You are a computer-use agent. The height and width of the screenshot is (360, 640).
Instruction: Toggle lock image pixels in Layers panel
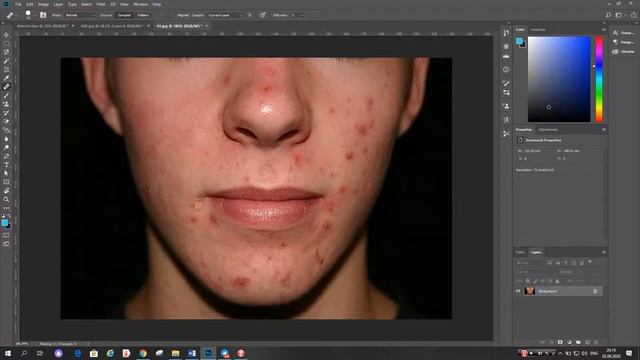[535, 281]
